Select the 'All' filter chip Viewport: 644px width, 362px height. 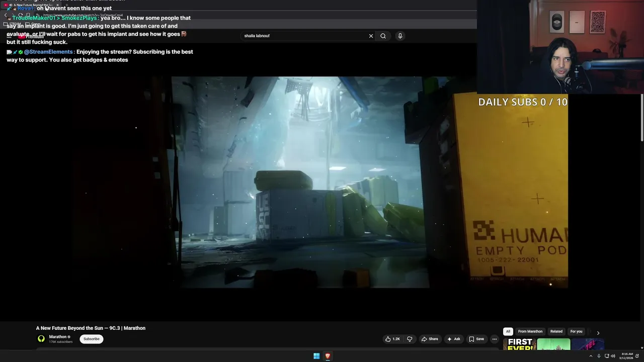(508, 331)
